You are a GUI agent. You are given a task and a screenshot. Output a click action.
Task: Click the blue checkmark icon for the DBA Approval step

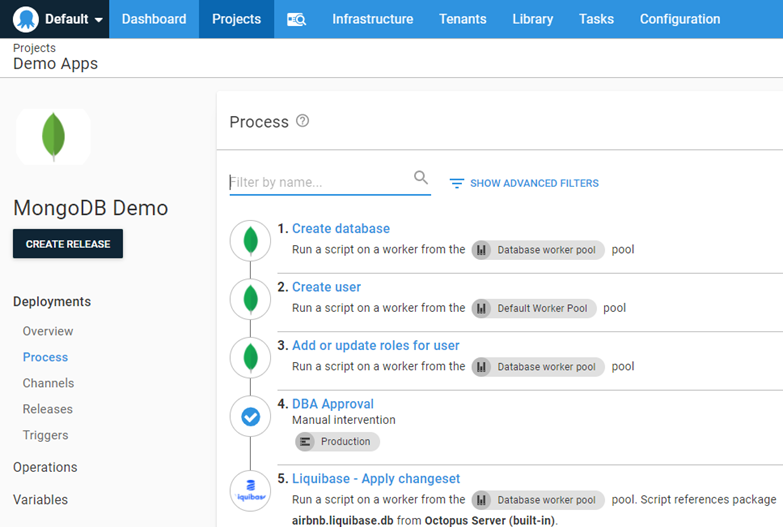(x=251, y=416)
